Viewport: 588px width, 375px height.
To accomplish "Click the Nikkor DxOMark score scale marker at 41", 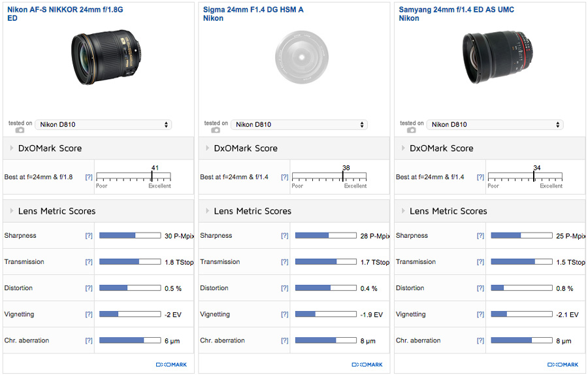I will [x=152, y=176].
